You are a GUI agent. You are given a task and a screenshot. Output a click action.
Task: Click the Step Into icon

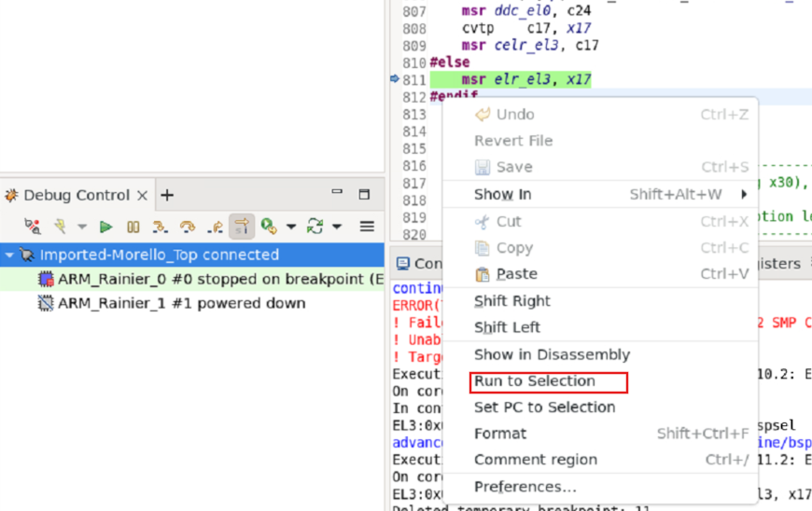click(161, 227)
